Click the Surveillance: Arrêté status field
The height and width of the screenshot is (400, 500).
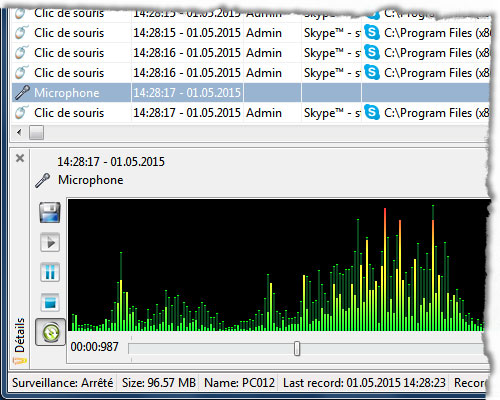coord(63,383)
